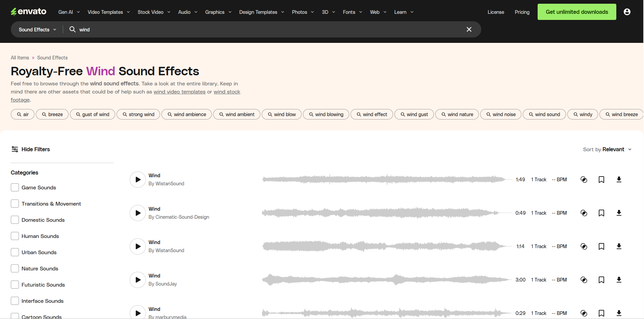
Task: Open the Sound Effects category selector
Action: point(37,29)
